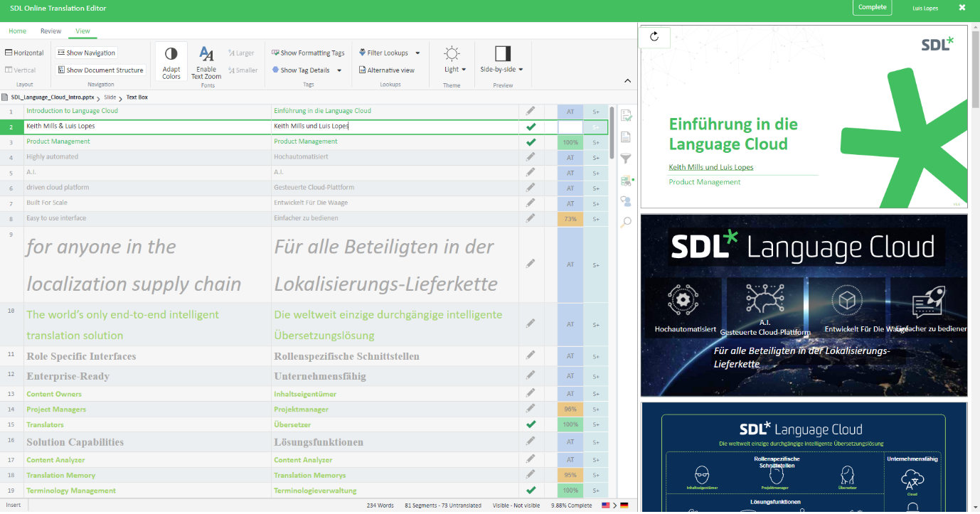Click the 96% match cell for Project Managers
The image size is (980, 514).
[x=570, y=409]
